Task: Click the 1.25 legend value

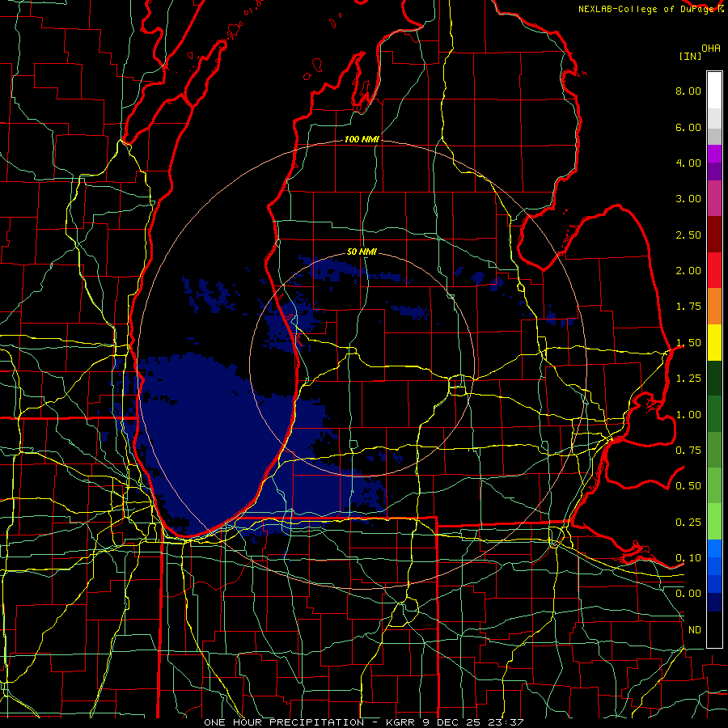Action: coord(688,379)
